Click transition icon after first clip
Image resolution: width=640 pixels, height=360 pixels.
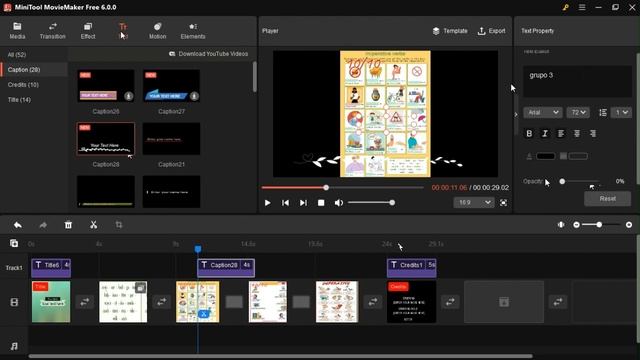pyautogui.click(x=84, y=302)
